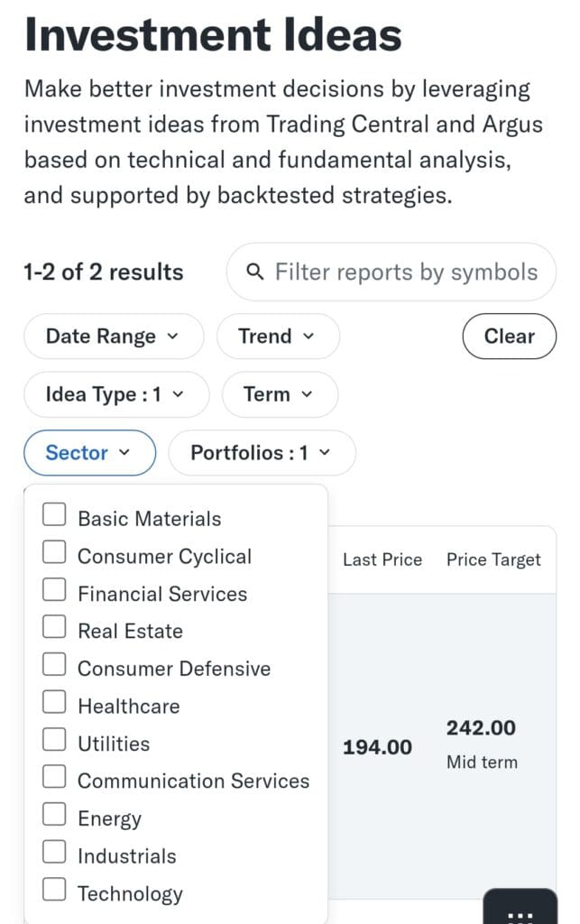This screenshot has height=924, width=580.
Task: Toggle the Healthcare sector checkbox
Action: (x=55, y=703)
